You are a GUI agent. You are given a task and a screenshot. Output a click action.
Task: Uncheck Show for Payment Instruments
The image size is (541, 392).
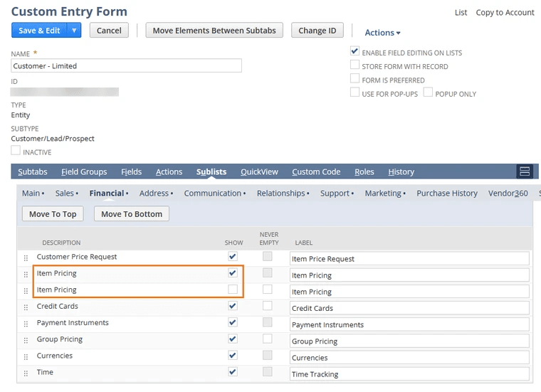(233, 322)
